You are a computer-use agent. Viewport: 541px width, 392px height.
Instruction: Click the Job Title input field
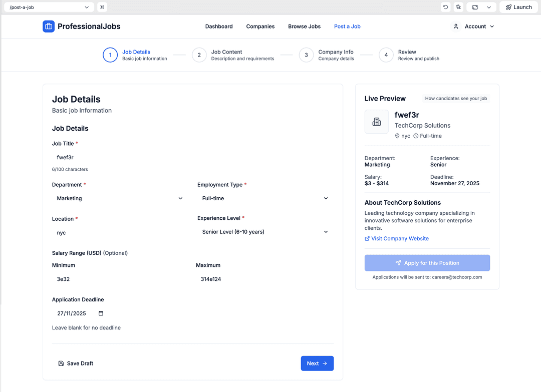(x=192, y=158)
